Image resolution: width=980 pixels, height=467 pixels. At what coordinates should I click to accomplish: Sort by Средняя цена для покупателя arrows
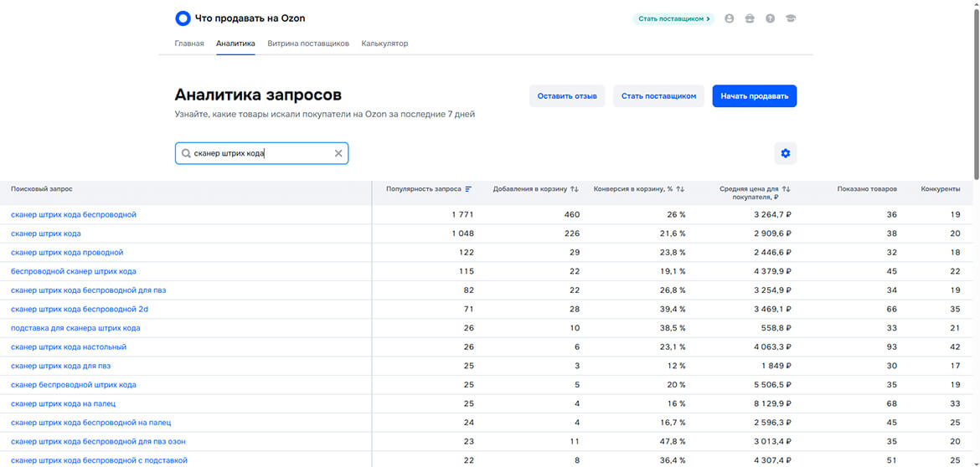point(787,188)
